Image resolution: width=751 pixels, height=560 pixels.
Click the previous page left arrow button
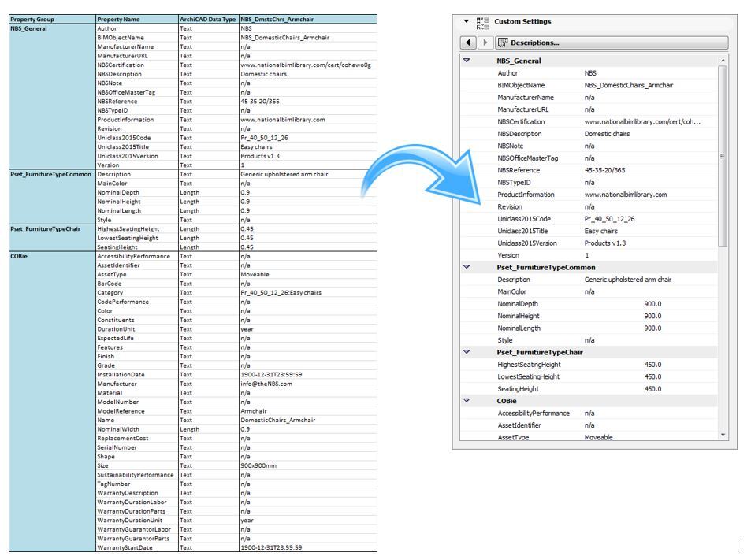point(468,43)
